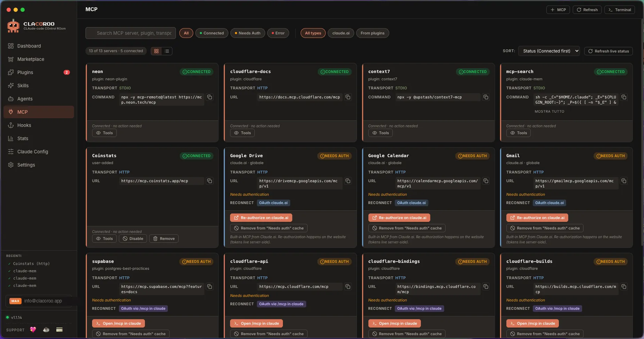
Task: Switch to list view layout
Action: pyautogui.click(x=167, y=51)
